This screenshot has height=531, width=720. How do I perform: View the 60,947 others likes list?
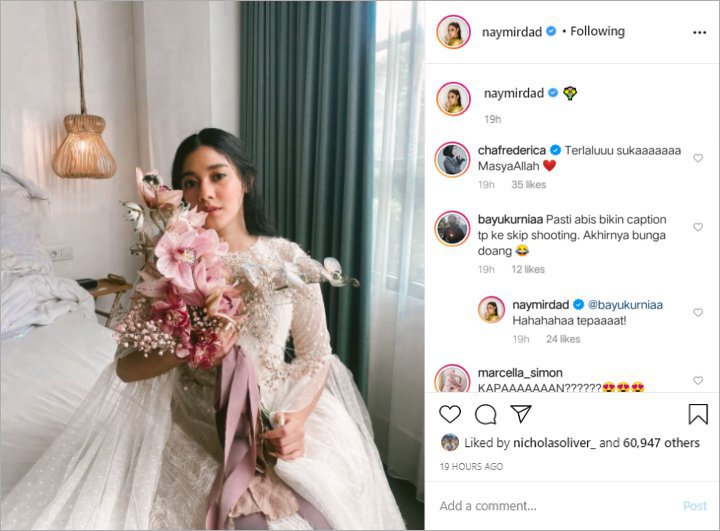(661, 443)
